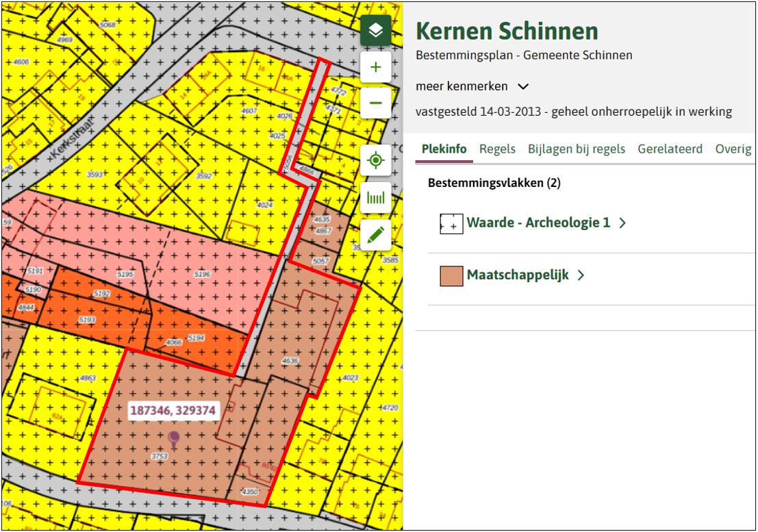Click the Kernen Schinnen plan title
Image resolution: width=758 pixels, height=532 pixels.
tap(507, 31)
